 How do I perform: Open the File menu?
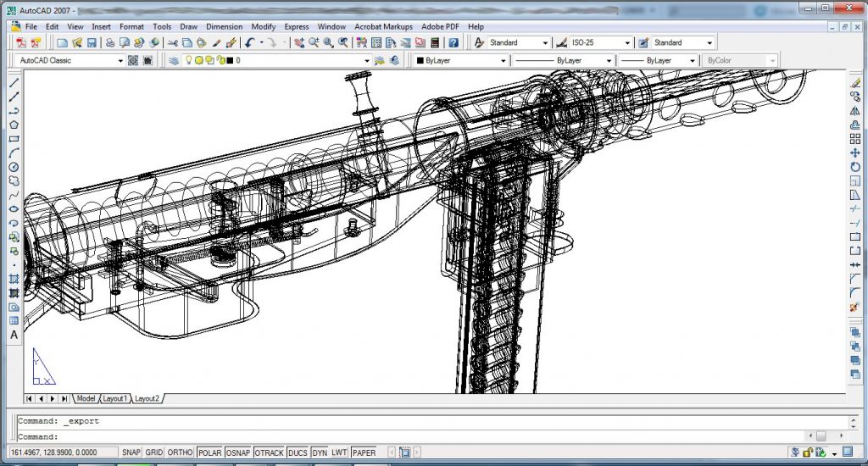click(x=31, y=26)
